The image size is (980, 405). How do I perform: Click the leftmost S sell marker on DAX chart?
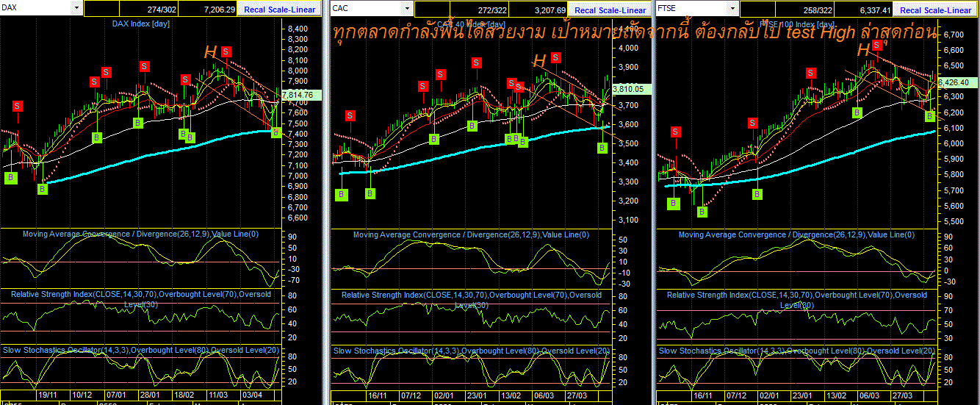pyautogui.click(x=17, y=106)
